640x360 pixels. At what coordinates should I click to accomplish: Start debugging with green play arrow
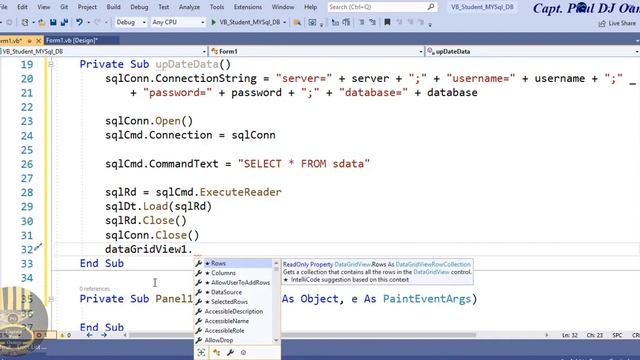coord(213,22)
